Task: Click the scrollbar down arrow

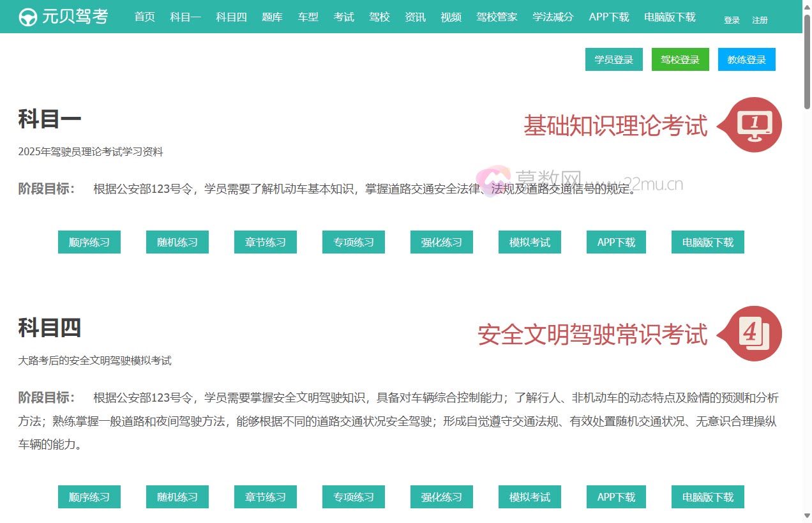Action: pos(807,517)
